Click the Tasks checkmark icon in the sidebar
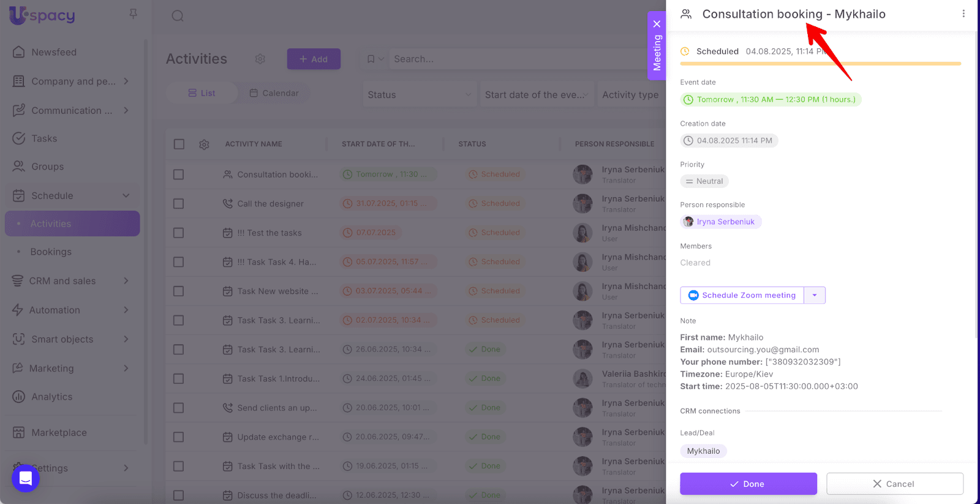The height and width of the screenshot is (504, 980). coord(19,138)
